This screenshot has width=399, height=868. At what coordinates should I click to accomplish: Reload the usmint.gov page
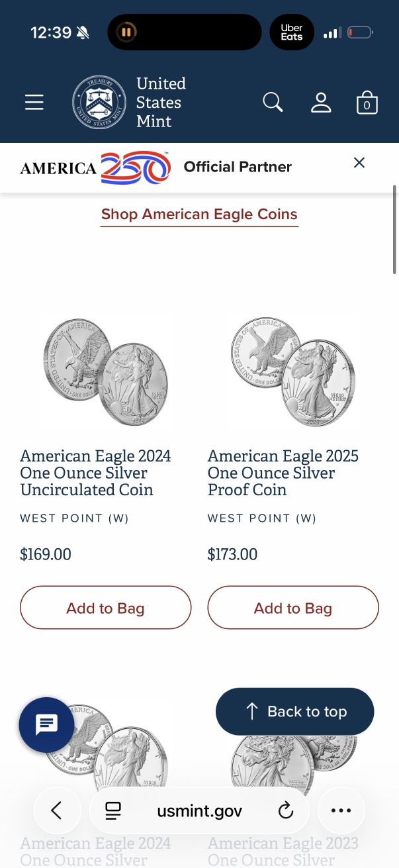pos(285,810)
